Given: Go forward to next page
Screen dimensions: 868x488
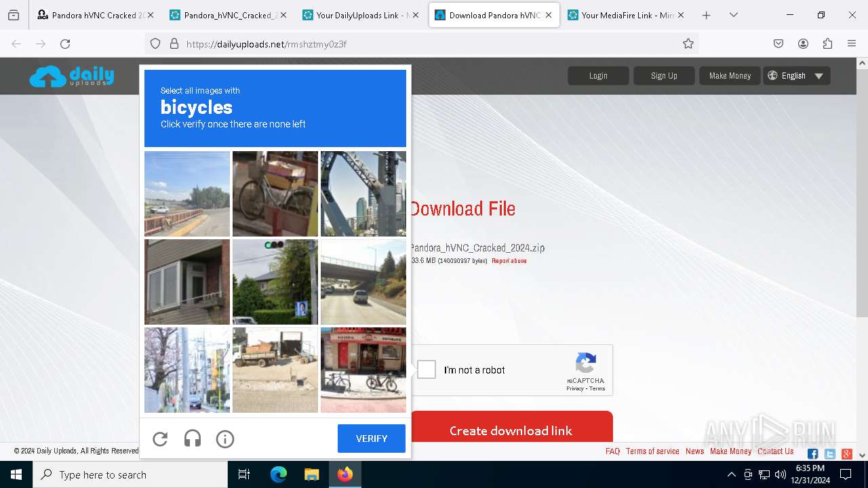Looking at the screenshot, I should [41, 43].
